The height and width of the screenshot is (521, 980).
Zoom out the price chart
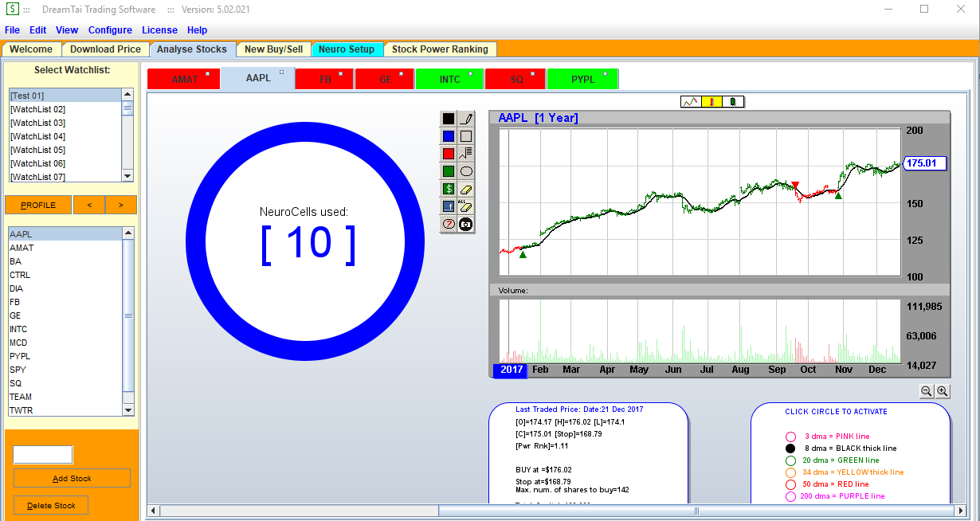[927, 390]
